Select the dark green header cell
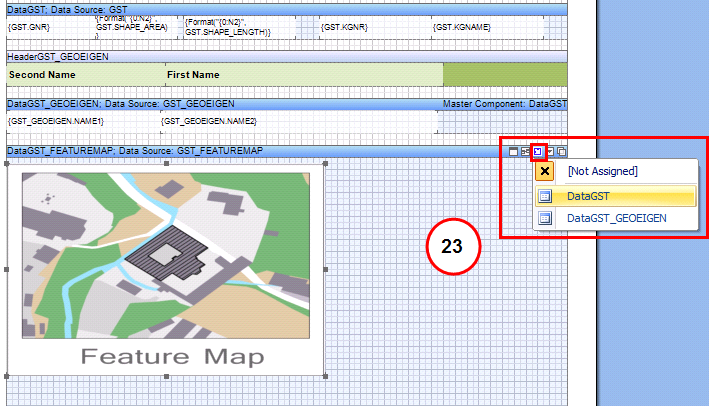The height and width of the screenshot is (406, 709). click(x=505, y=75)
